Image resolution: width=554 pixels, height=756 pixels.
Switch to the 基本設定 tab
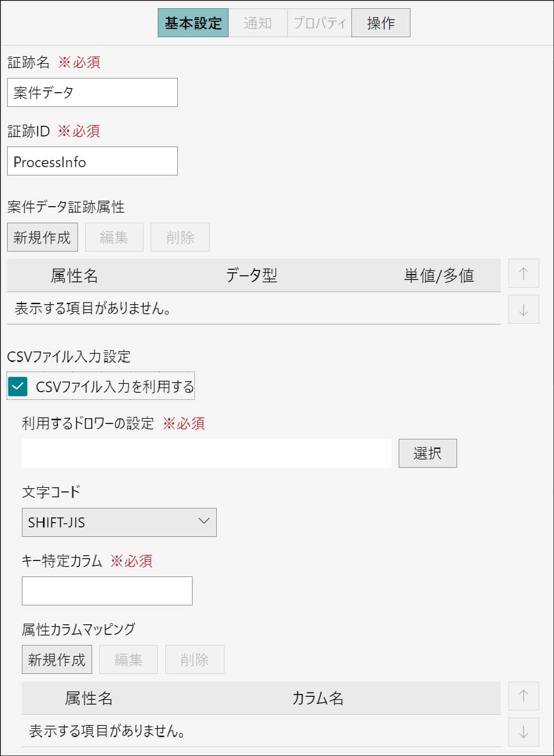tap(193, 23)
